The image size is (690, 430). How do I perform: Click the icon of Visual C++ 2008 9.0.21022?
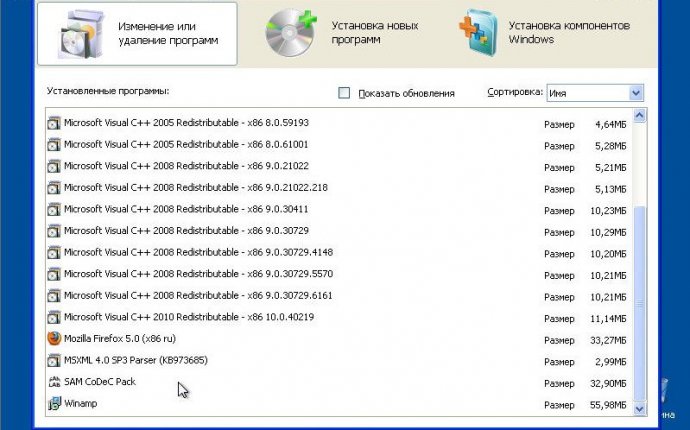tap(54, 166)
